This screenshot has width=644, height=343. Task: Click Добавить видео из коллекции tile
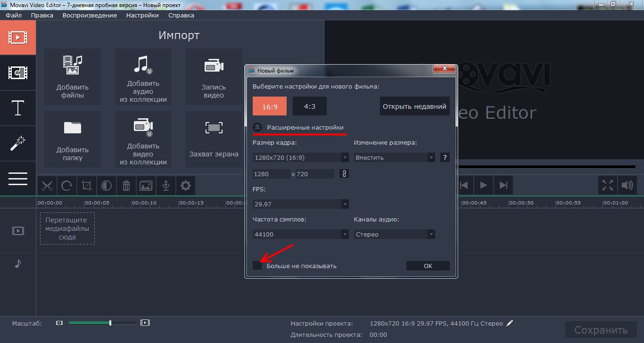[143, 139]
